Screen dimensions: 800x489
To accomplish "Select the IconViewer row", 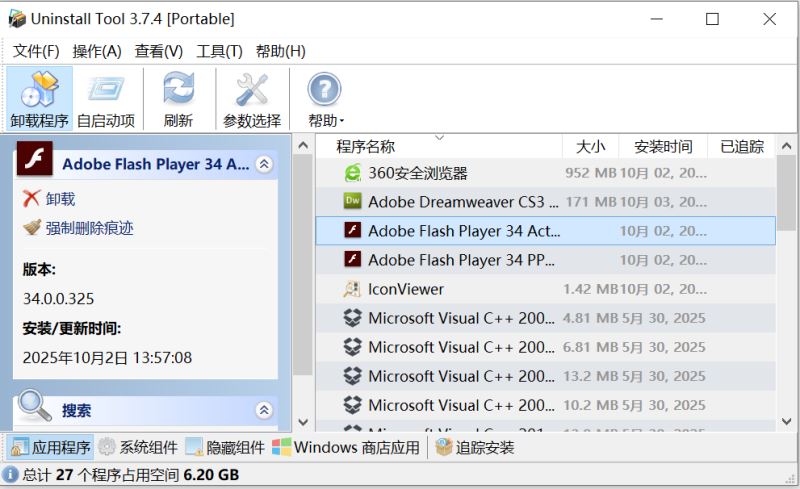I will 545,289.
